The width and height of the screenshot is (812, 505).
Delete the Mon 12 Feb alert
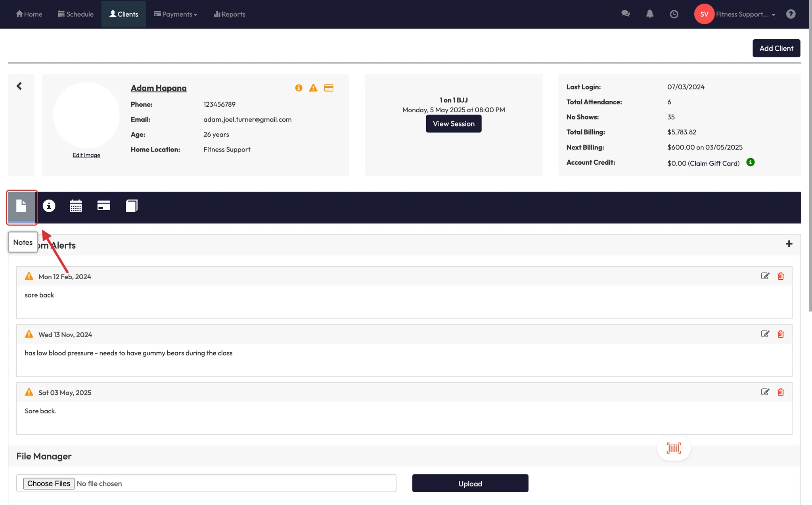tap(780, 276)
